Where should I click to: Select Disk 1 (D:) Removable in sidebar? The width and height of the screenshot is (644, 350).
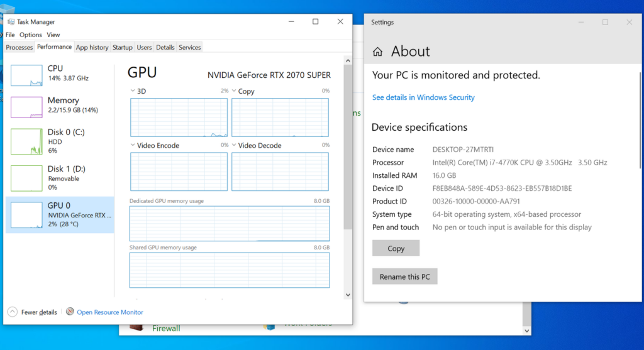(60, 178)
